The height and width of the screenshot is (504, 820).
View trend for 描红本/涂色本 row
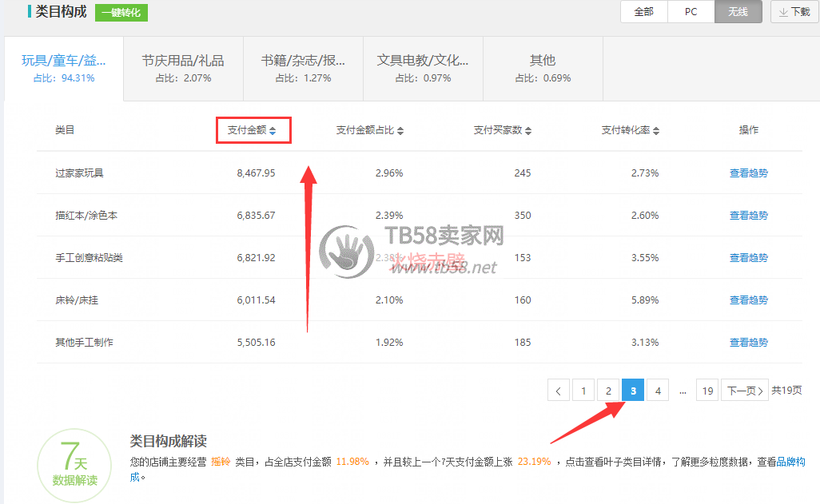tap(748, 216)
